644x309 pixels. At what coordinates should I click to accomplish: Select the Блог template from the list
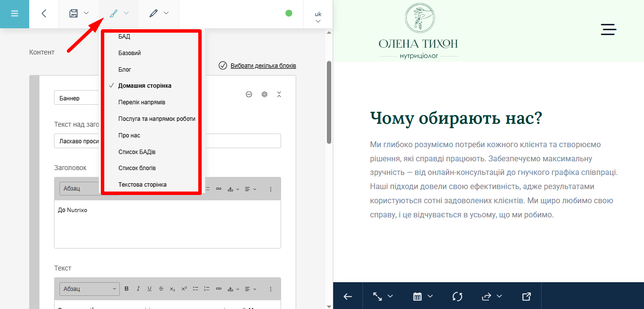125,70
